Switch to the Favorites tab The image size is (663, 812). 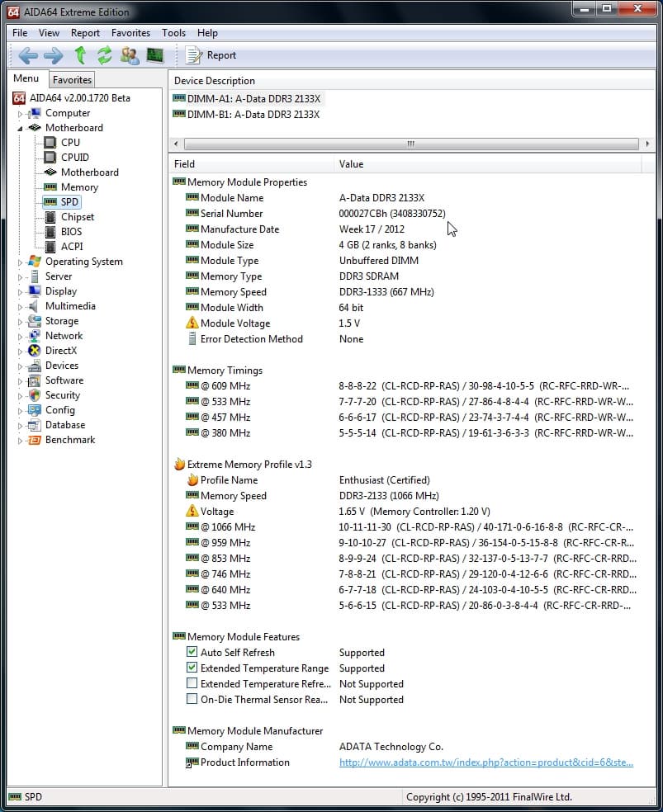point(72,79)
